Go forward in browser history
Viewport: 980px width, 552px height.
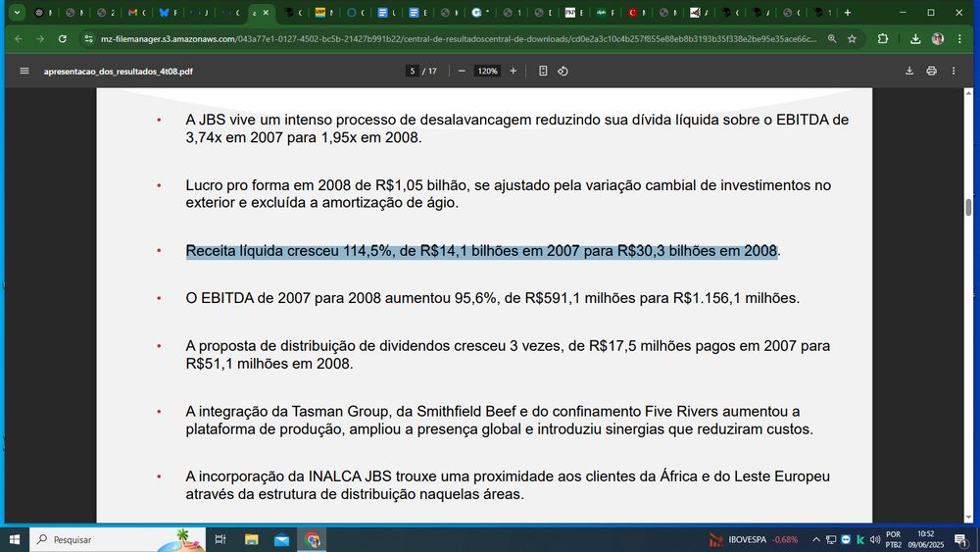[x=40, y=39]
